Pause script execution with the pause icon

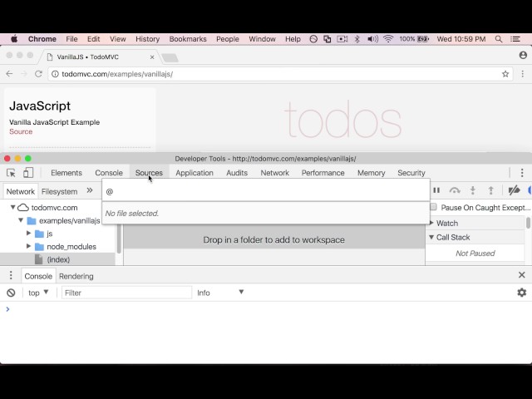pos(436,190)
